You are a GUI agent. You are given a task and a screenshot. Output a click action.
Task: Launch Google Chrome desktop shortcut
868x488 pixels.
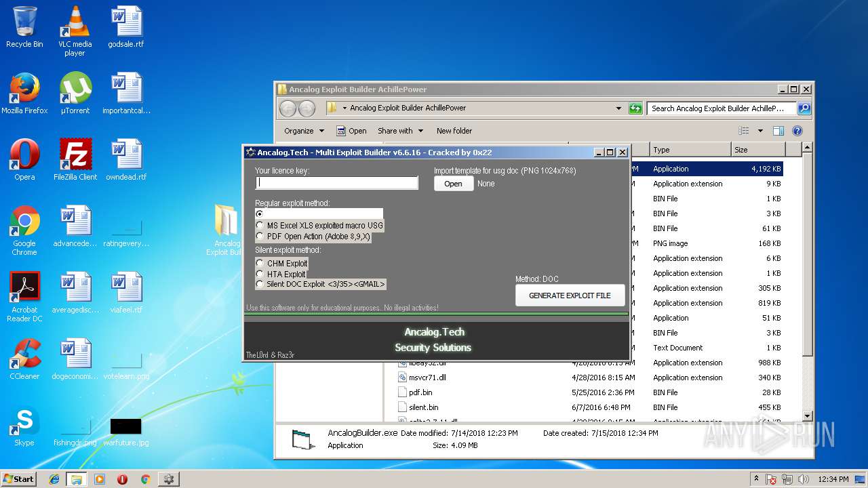[24, 230]
